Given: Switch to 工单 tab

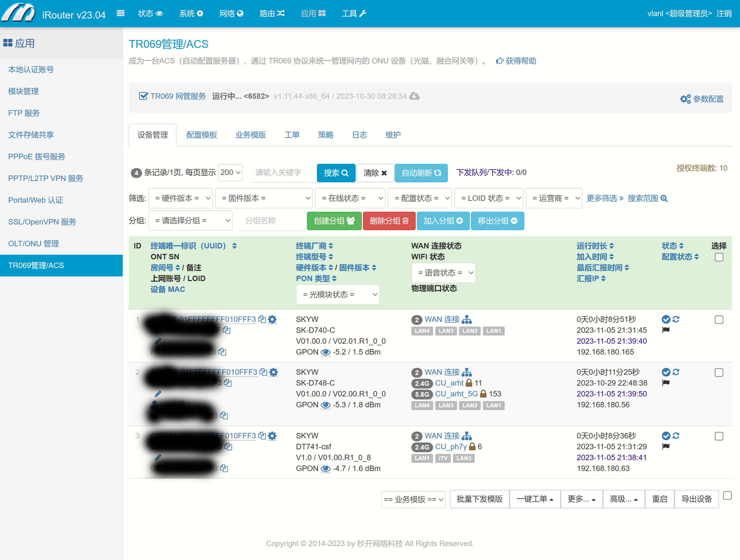Looking at the screenshot, I should point(292,135).
